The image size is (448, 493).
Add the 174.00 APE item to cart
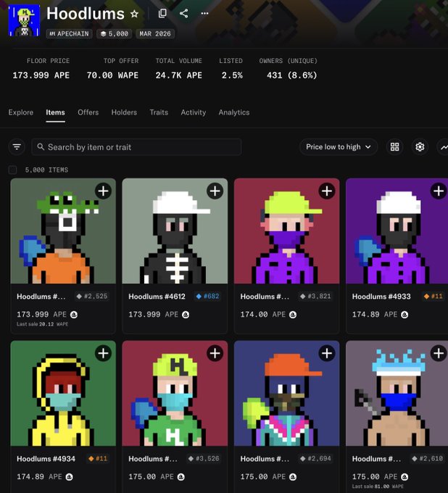[x=327, y=191]
